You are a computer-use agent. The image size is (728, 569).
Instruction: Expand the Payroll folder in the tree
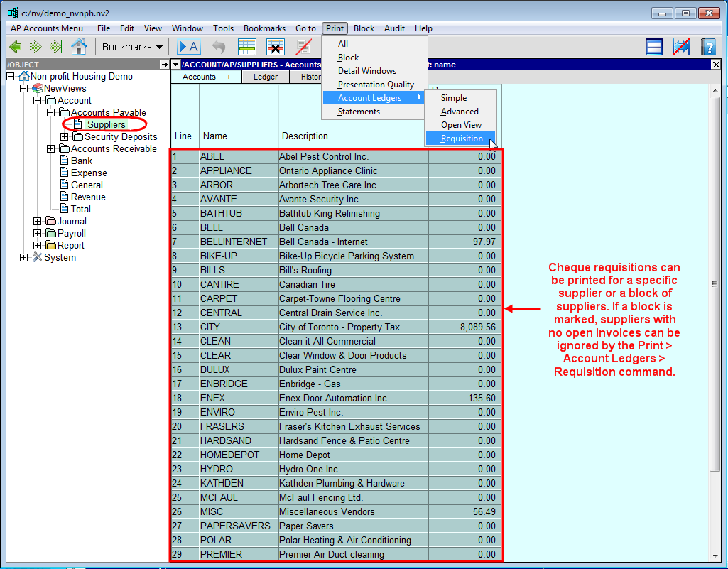click(37, 233)
